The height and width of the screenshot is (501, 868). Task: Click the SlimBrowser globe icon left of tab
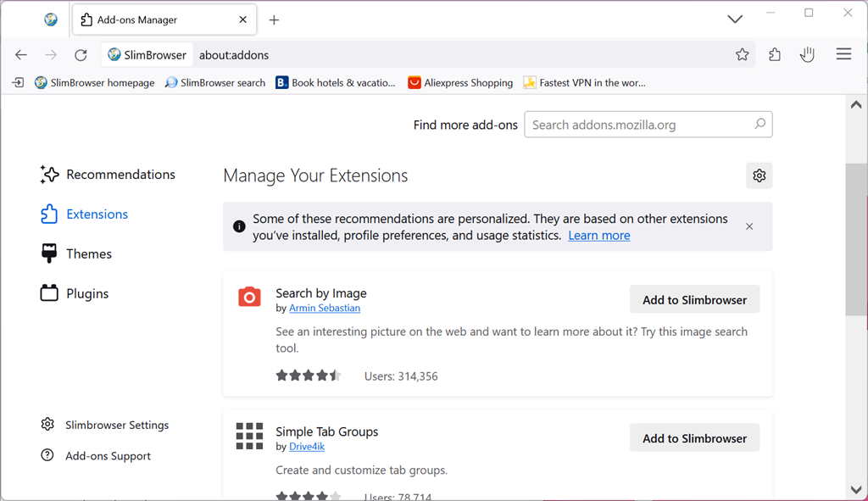pyautogui.click(x=51, y=19)
